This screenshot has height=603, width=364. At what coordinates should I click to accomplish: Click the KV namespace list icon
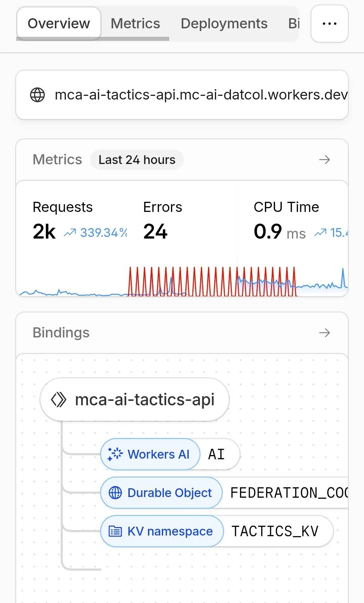(115, 531)
